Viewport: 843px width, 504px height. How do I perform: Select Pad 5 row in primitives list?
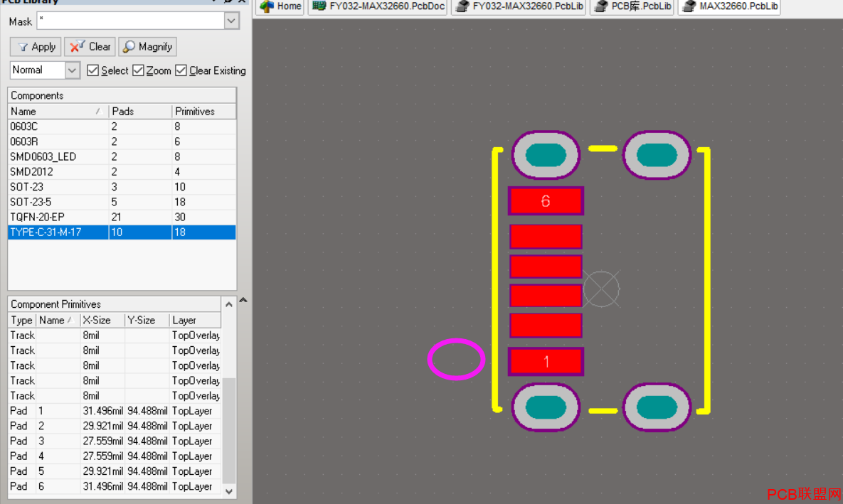point(115,471)
